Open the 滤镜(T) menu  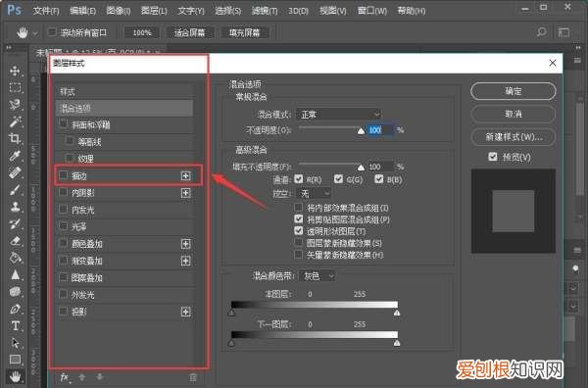(265, 11)
